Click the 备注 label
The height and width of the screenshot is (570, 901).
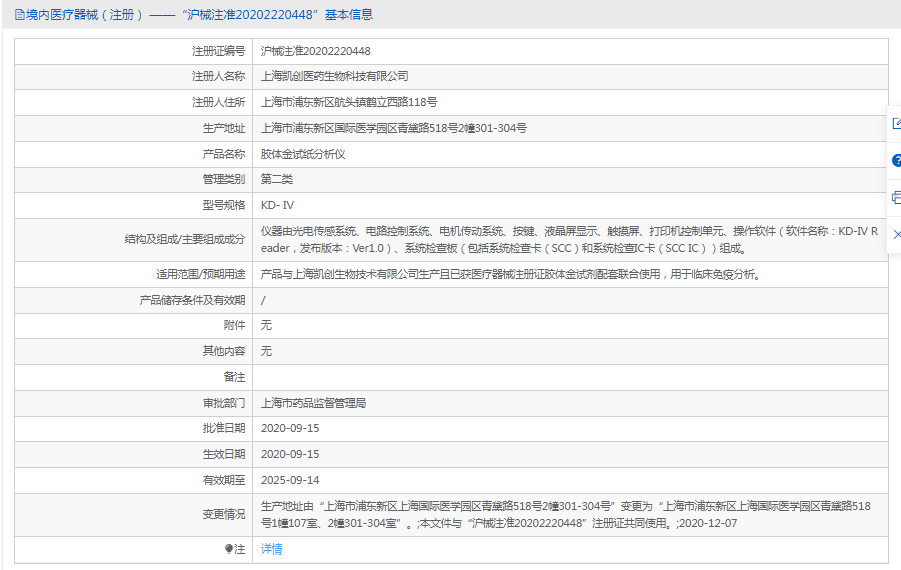[x=234, y=377]
